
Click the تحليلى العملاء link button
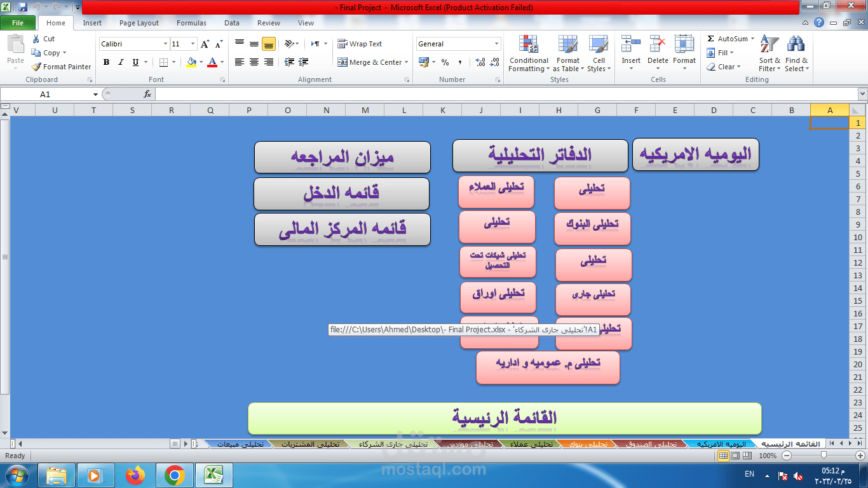tap(496, 191)
